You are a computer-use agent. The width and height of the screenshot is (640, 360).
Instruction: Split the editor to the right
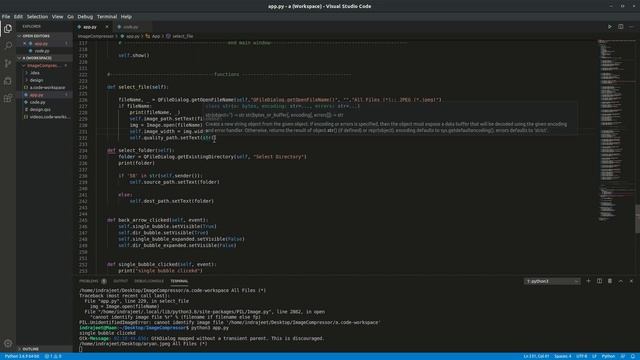pos(620,27)
